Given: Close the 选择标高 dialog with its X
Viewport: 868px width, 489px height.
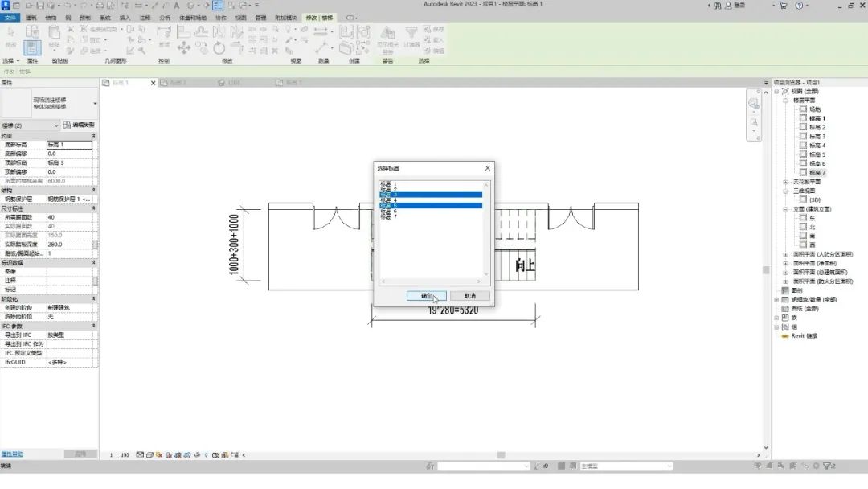Looking at the screenshot, I should 487,168.
